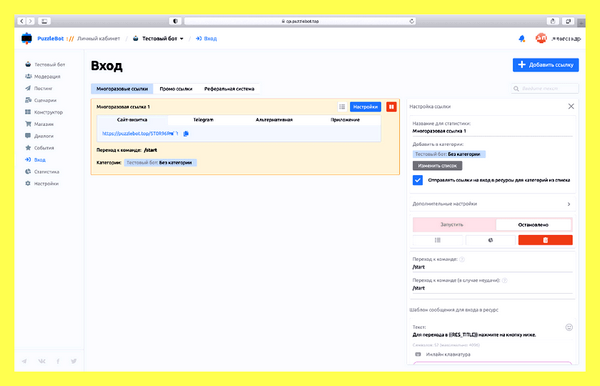This screenshot has width=600, height=386.
Task: Click the list icon button in settings panel
Action: click(x=438, y=240)
